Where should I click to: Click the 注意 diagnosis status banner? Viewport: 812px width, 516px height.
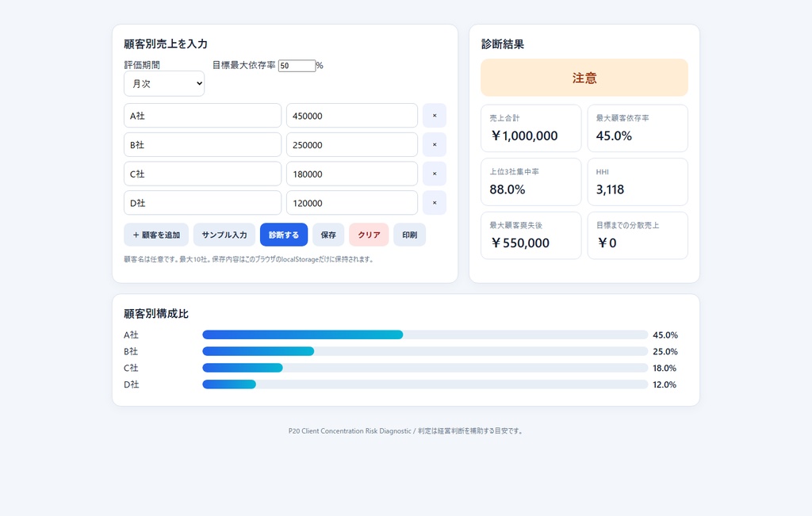click(584, 78)
